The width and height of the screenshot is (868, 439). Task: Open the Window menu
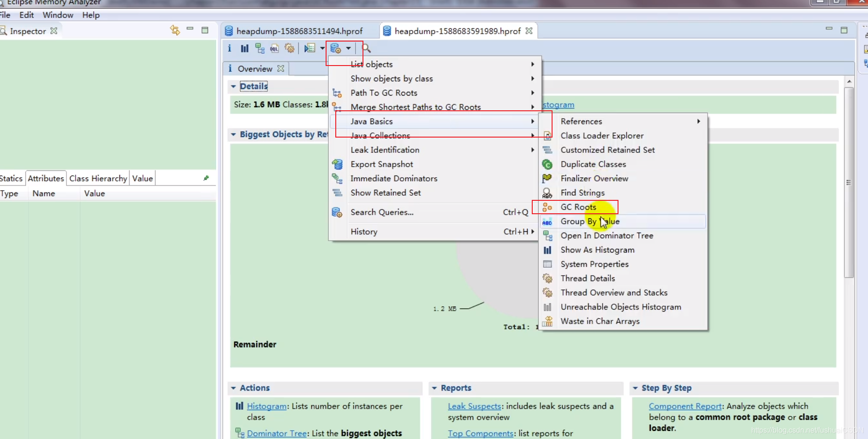click(58, 15)
